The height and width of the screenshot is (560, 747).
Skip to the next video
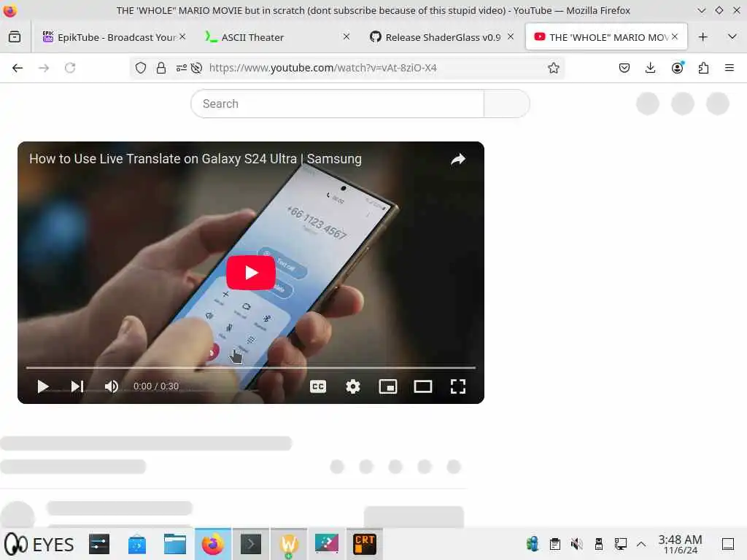77,386
